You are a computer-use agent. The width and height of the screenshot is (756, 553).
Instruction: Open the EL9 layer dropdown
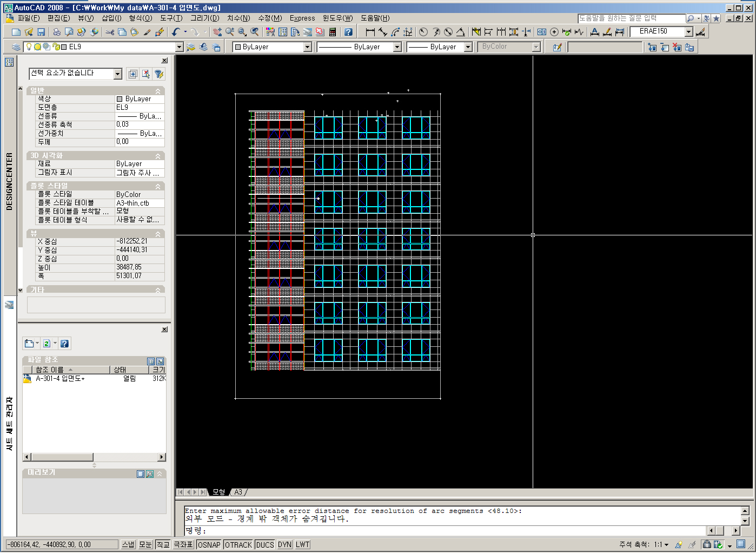click(180, 47)
